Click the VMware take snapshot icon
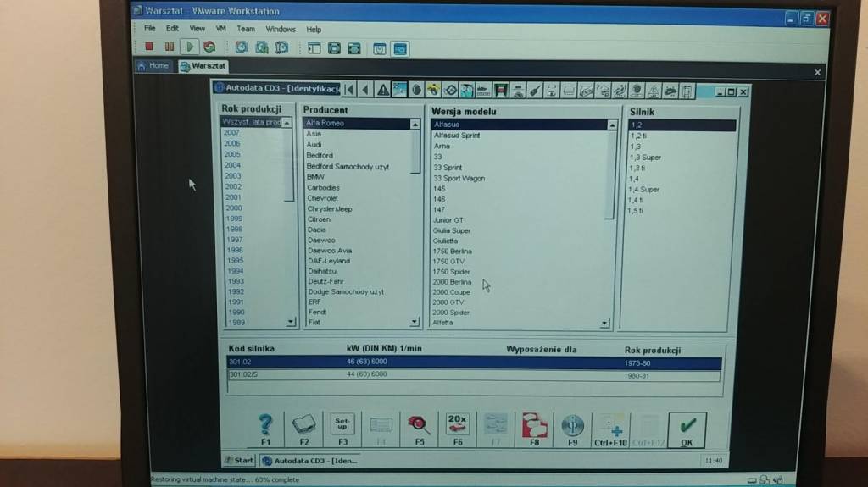868x487 pixels. 242,47
